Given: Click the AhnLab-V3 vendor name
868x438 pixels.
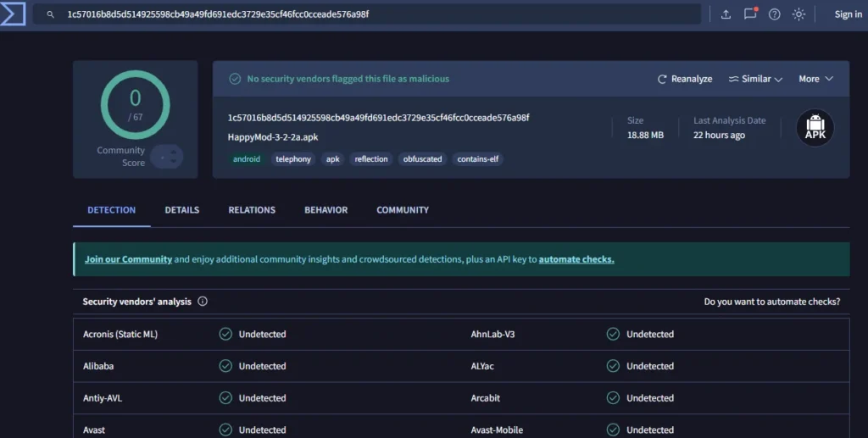Looking at the screenshot, I should point(492,334).
